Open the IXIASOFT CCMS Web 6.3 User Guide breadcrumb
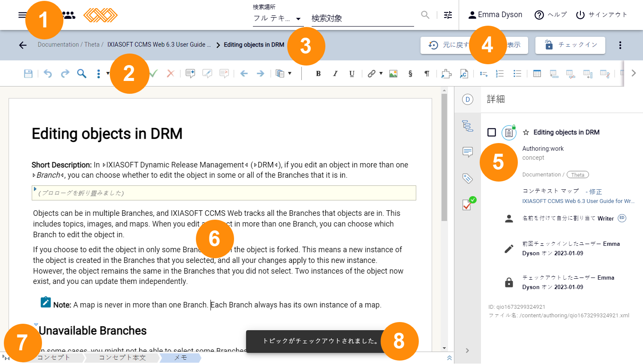Image resolution: width=643 pixels, height=364 pixels. click(x=159, y=45)
